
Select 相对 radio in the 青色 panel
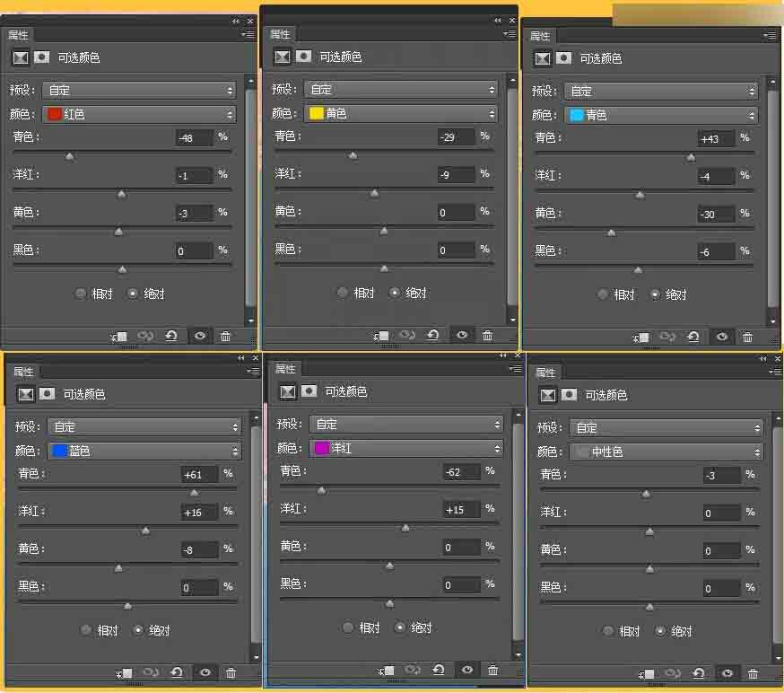[603, 294]
